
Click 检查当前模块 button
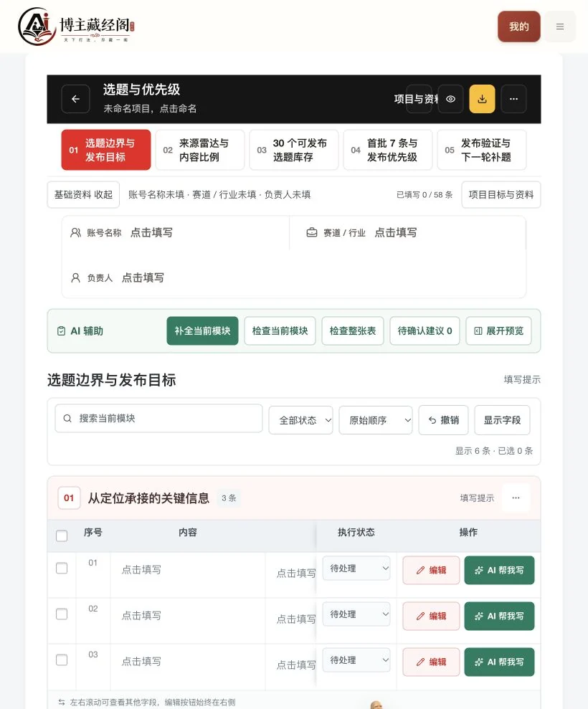click(x=280, y=331)
